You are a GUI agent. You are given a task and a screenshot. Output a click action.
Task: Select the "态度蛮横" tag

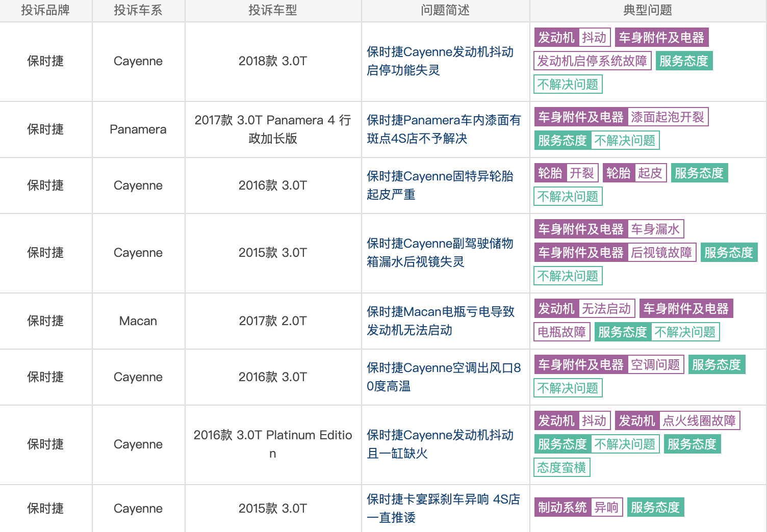(562, 468)
